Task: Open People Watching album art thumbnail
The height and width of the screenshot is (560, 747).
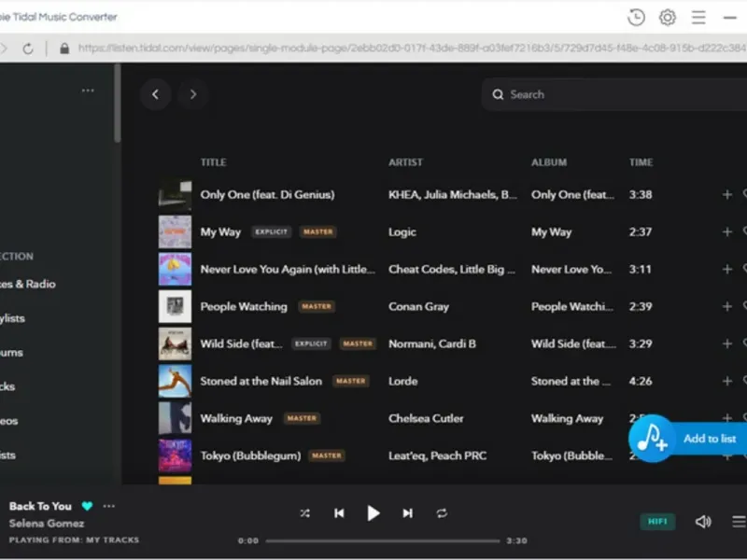Action: (175, 307)
